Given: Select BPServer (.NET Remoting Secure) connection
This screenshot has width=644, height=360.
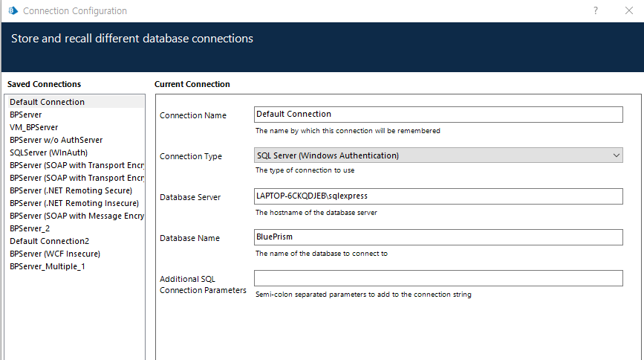Looking at the screenshot, I should pyautogui.click(x=75, y=190).
